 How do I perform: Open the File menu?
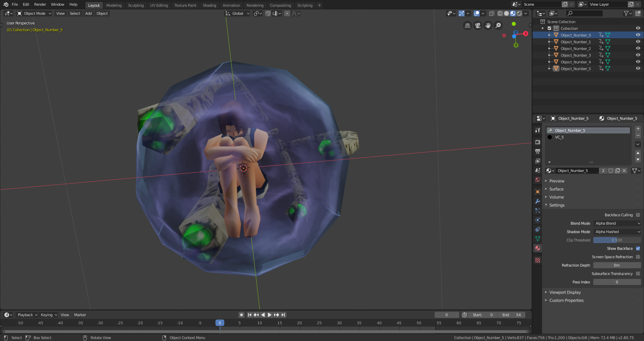coord(15,4)
